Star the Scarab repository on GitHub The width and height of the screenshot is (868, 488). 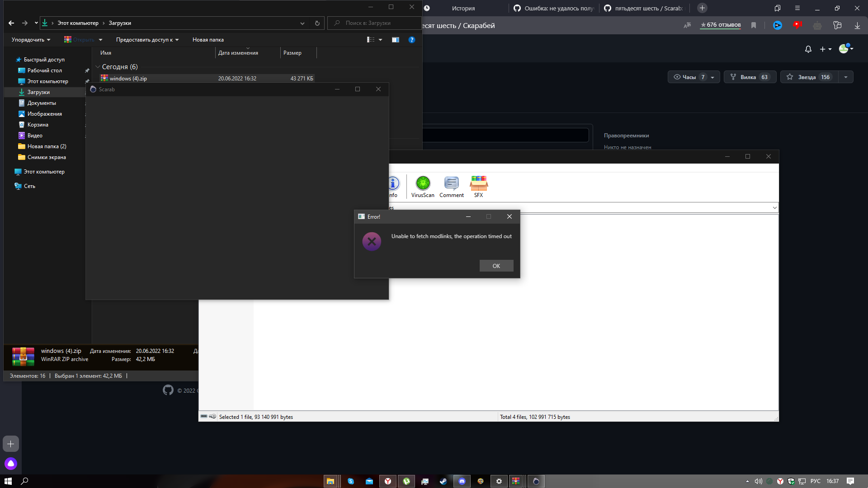pos(809,77)
